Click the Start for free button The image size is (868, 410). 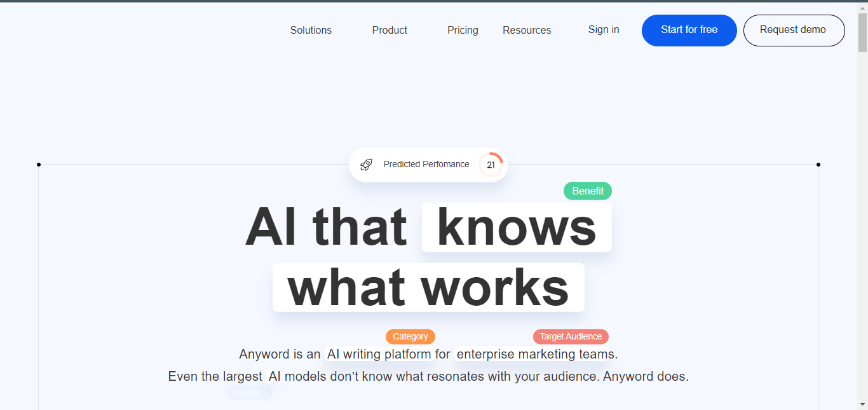tap(689, 30)
